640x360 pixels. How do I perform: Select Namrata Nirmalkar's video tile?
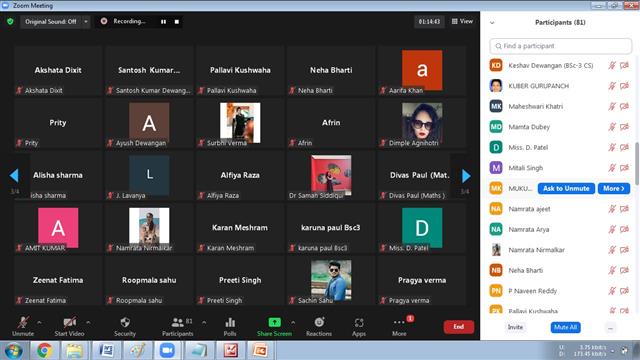point(149,228)
